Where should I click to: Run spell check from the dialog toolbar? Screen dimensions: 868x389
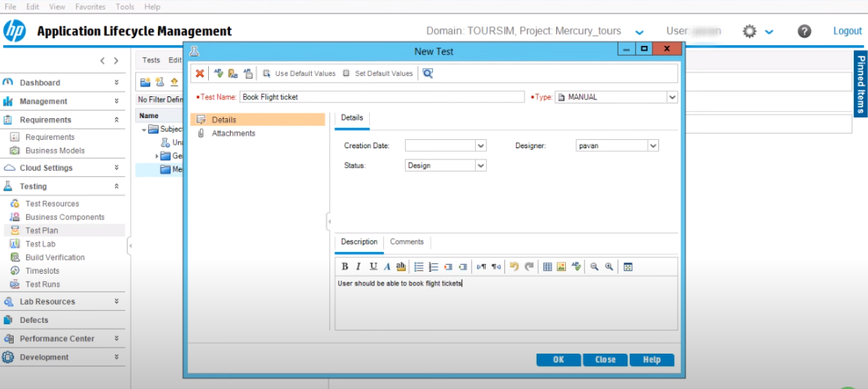[219, 73]
